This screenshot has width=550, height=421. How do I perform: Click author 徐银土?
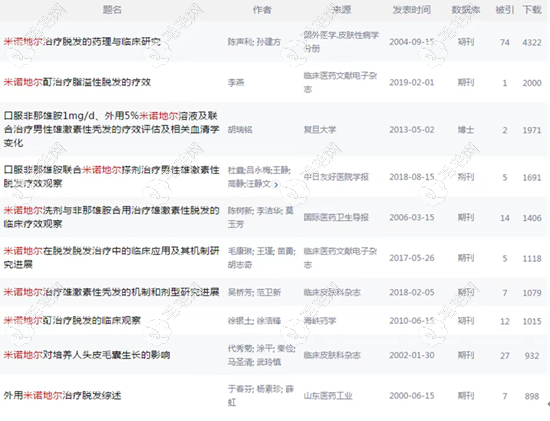coord(240,321)
